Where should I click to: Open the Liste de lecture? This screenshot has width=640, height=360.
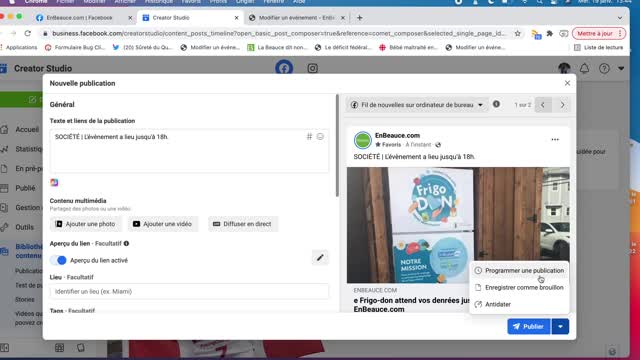(x=598, y=47)
